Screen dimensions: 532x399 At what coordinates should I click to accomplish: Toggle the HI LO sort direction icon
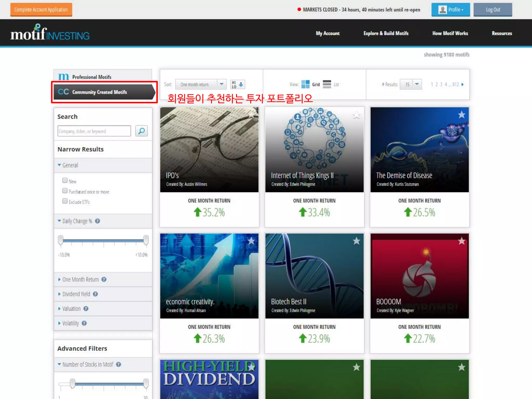point(237,84)
